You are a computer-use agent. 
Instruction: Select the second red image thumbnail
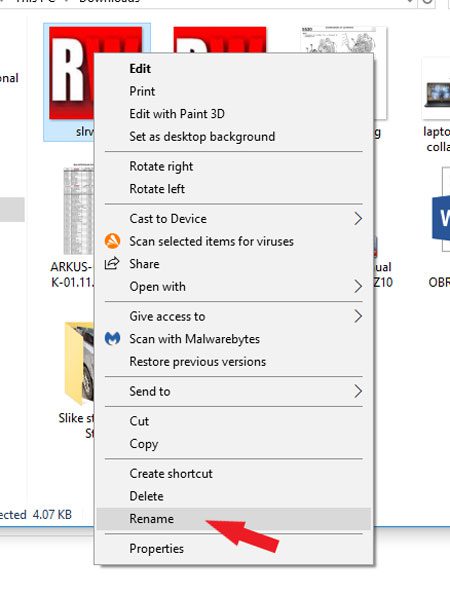[x=220, y=40]
